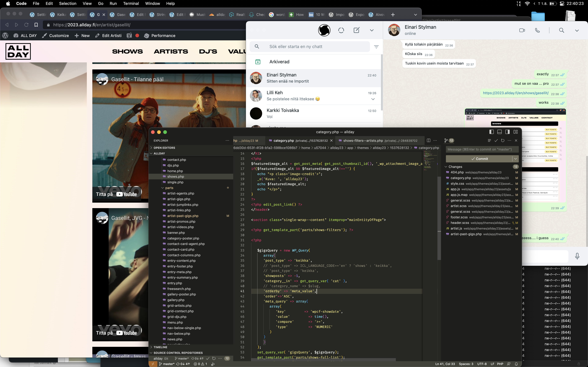The width and height of the screenshot is (588, 367).
Task: Start a WhatsApp video call with Einari
Action: [522, 30]
